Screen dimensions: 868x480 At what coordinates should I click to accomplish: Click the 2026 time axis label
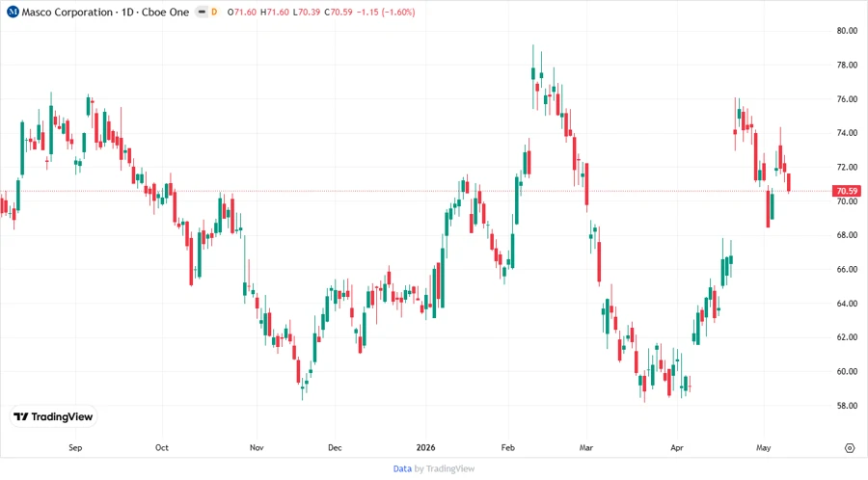pyautogui.click(x=425, y=447)
